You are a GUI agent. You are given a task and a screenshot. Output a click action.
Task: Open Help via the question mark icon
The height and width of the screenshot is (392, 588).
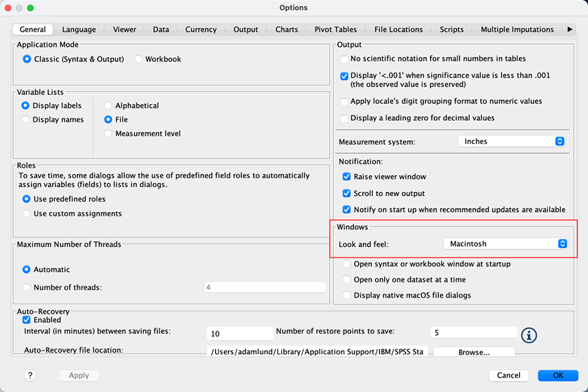30,375
